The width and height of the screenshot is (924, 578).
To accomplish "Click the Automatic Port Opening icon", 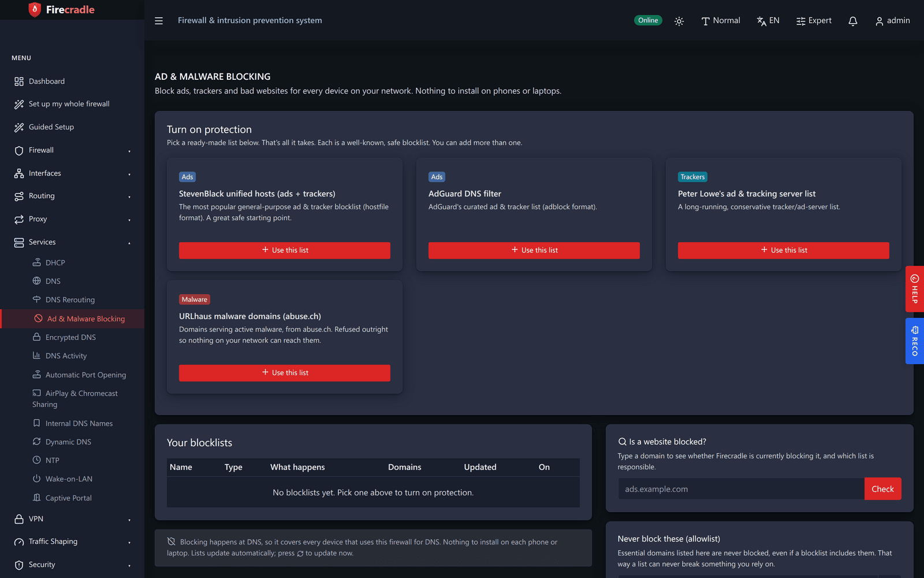I will click(x=36, y=375).
